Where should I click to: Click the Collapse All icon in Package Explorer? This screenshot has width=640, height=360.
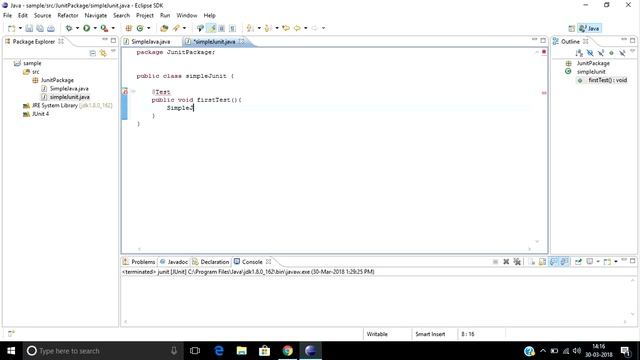pos(93,53)
